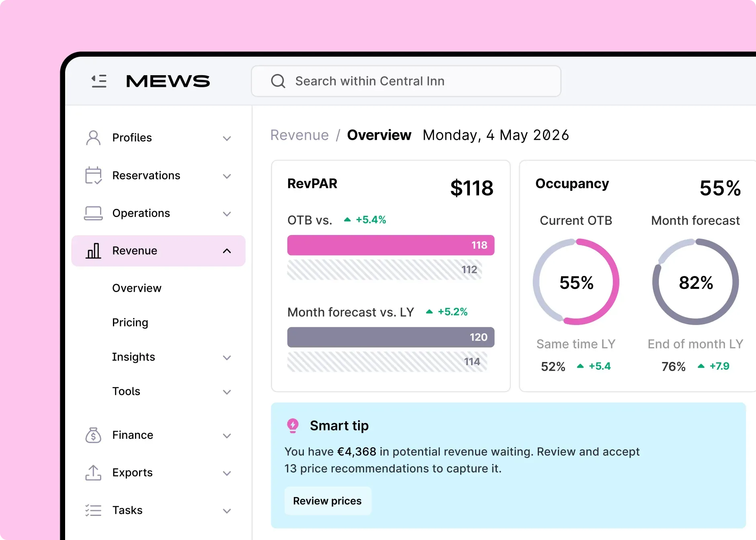Click the striped comparison bar showing 114

[x=387, y=362]
